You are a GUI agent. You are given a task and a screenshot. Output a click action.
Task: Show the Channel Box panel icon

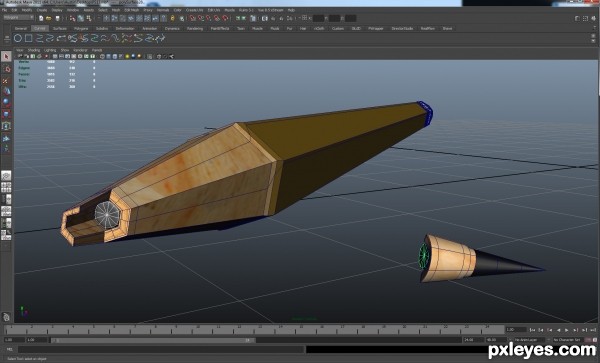594,18
